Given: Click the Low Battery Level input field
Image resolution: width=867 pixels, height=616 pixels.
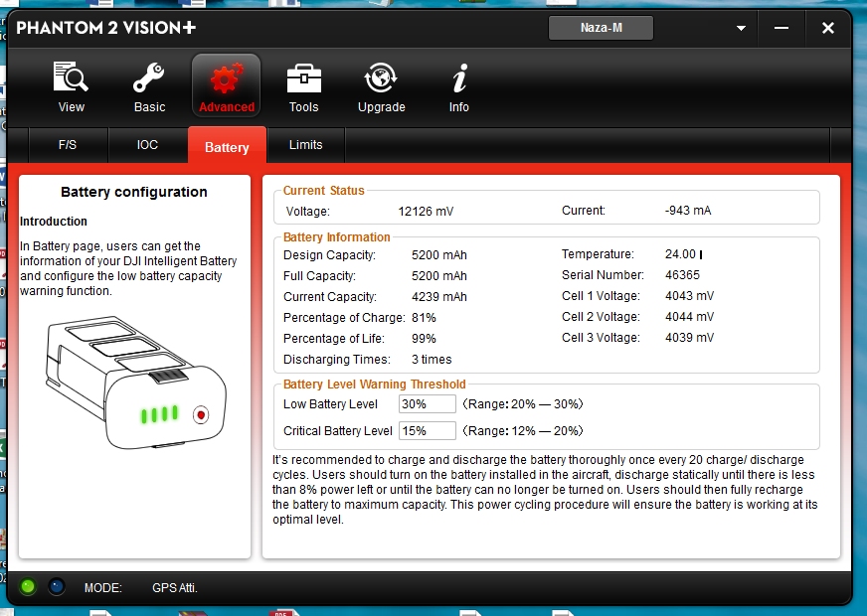Looking at the screenshot, I should coord(427,403).
